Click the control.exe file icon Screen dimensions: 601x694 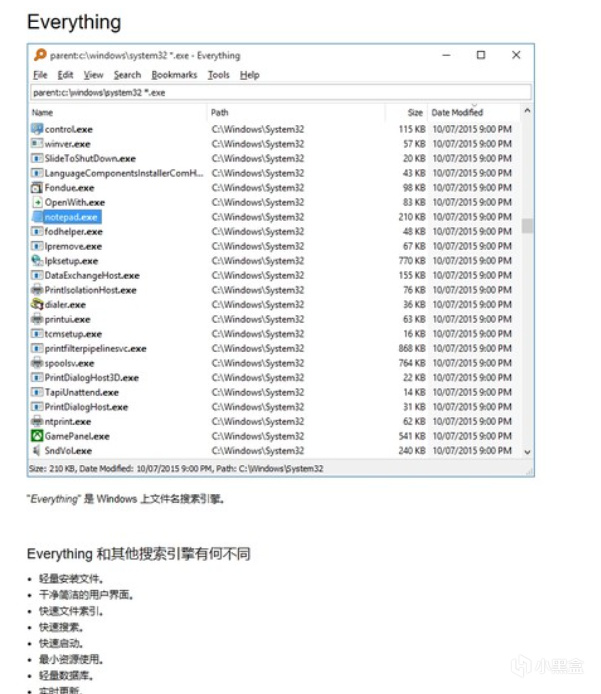tap(37, 129)
